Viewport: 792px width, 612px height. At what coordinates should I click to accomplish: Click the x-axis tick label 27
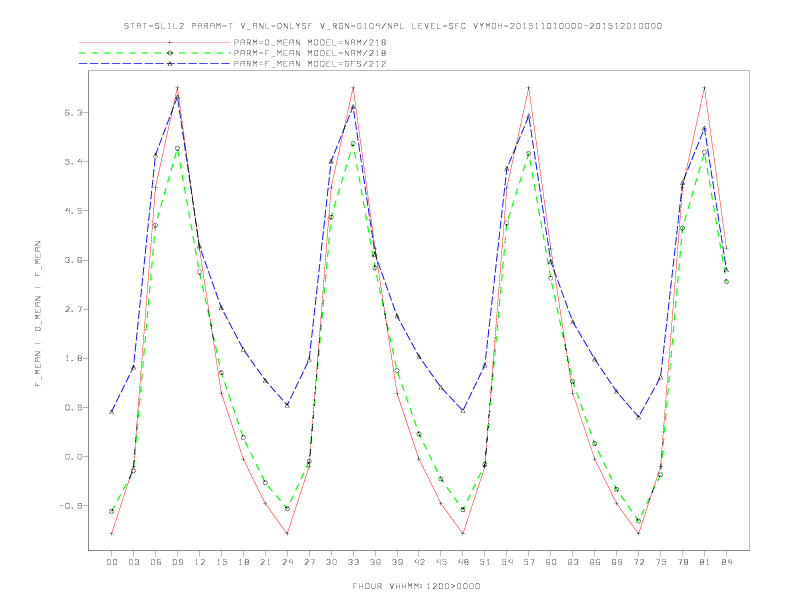coord(309,562)
